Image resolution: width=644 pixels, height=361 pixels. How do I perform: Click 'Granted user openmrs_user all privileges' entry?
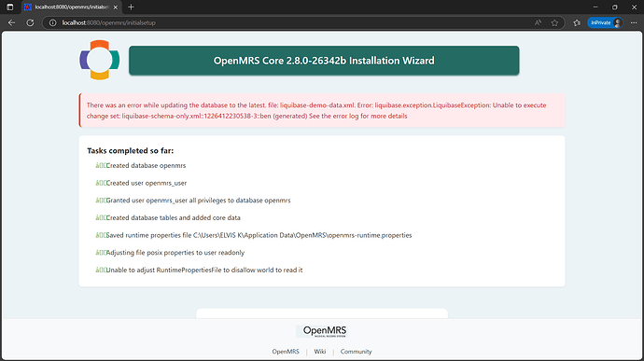(x=193, y=201)
